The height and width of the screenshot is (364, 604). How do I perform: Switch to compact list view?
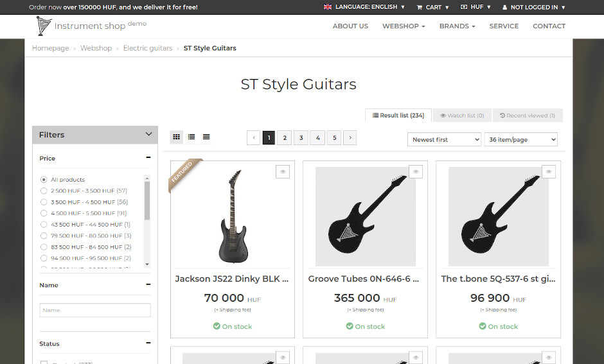(x=206, y=137)
